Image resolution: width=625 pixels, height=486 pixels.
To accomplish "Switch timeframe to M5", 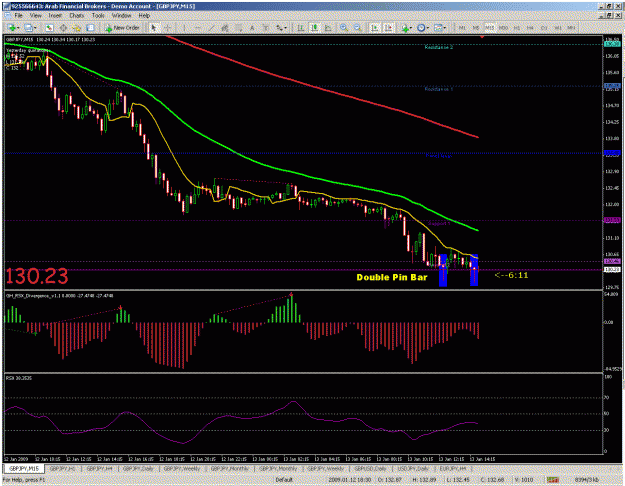I will (x=476, y=28).
